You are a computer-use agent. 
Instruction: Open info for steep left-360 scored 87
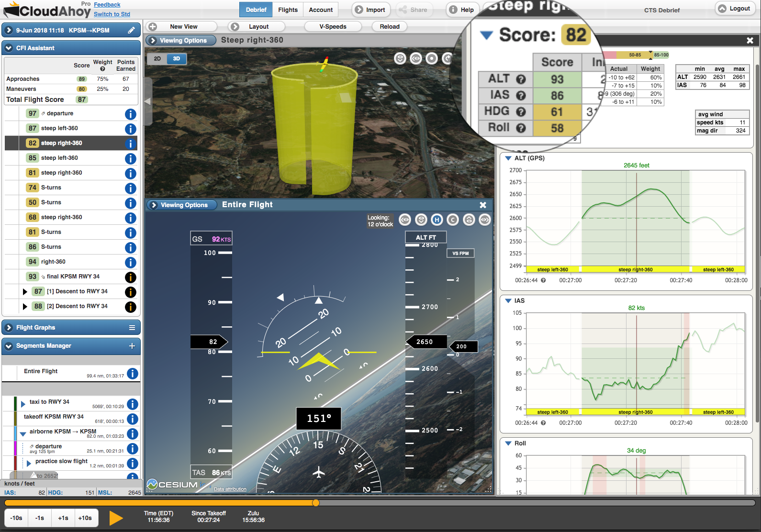pos(130,129)
